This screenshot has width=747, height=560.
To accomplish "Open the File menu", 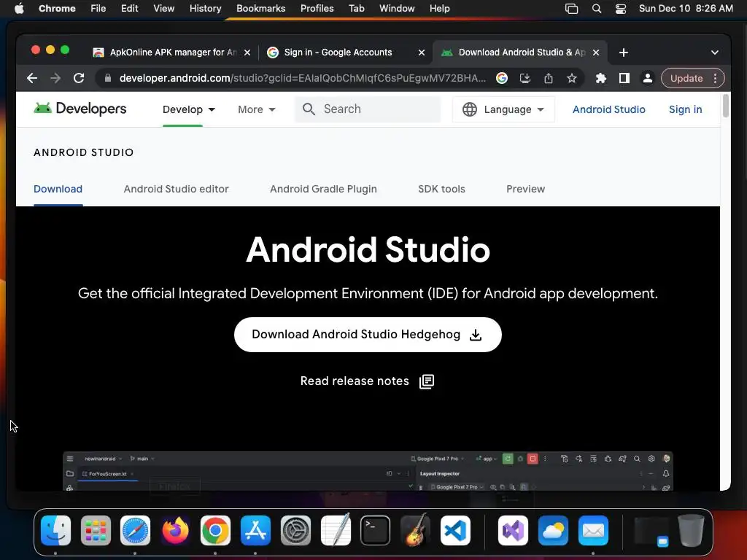I will [x=98, y=9].
